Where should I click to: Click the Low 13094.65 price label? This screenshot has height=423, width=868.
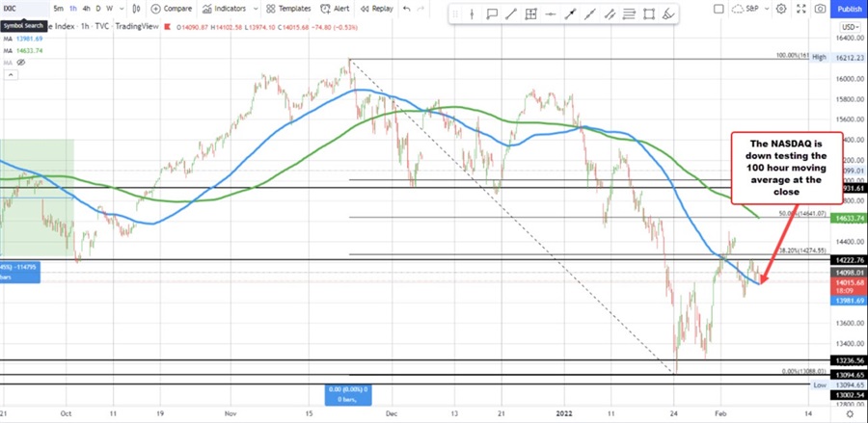pyautogui.click(x=837, y=384)
